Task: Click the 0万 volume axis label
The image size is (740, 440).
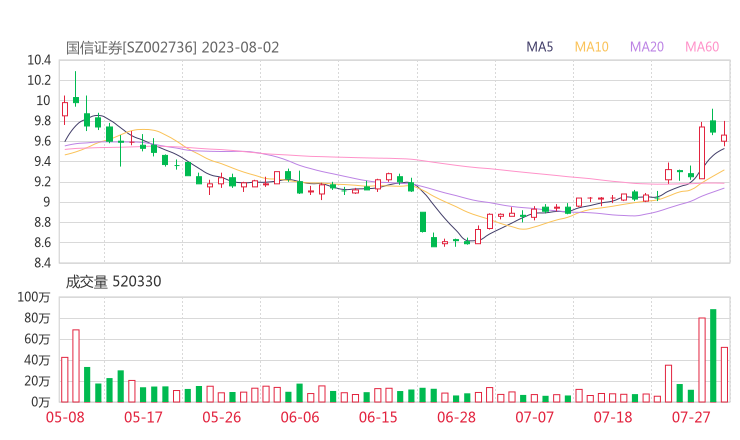Action: (40, 402)
